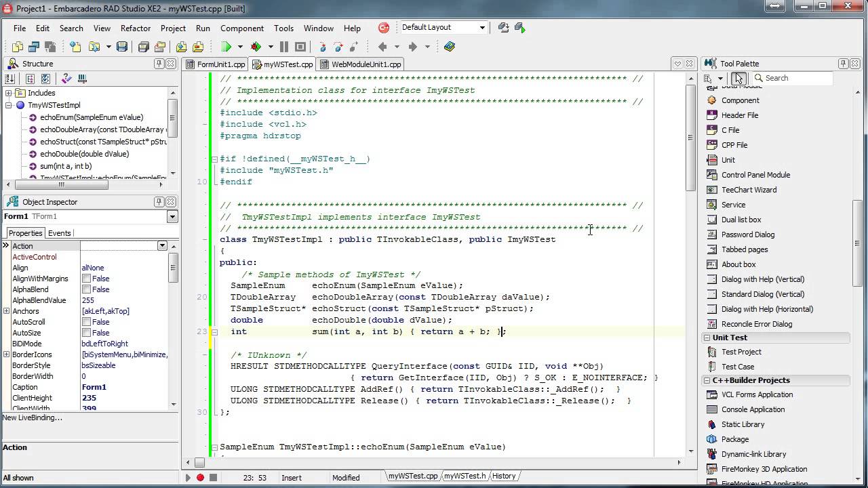The image size is (868, 488).
Task: Click the Back navigation arrow icon
Action: tap(382, 47)
